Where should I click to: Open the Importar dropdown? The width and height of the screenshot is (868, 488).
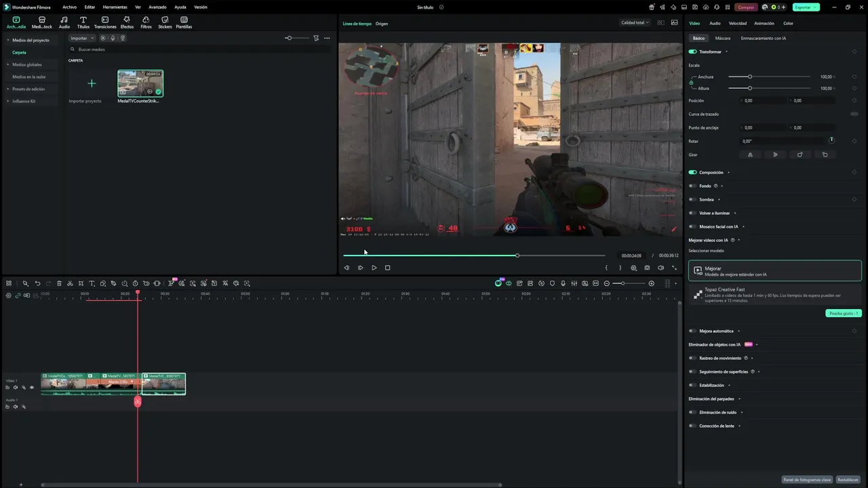83,38
